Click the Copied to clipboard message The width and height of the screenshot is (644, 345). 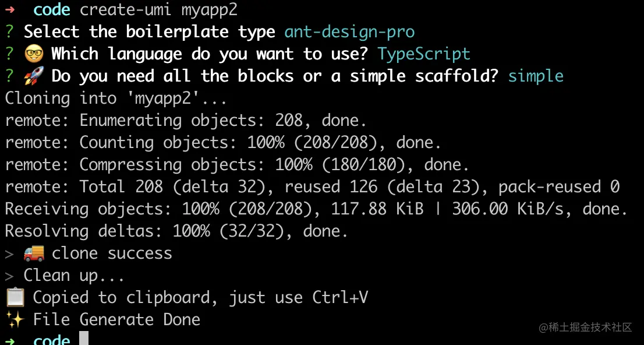200,298
